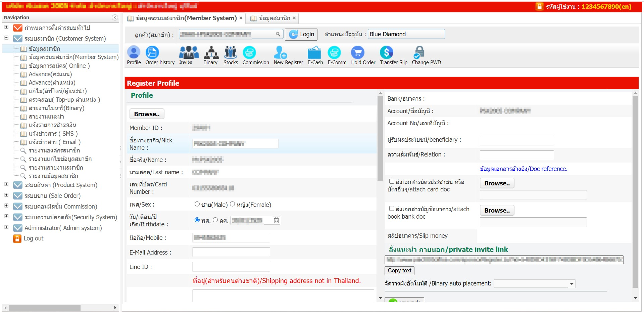Open the Order history icon
The width and height of the screenshot is (644, 312).
click(x=152, y=53)
